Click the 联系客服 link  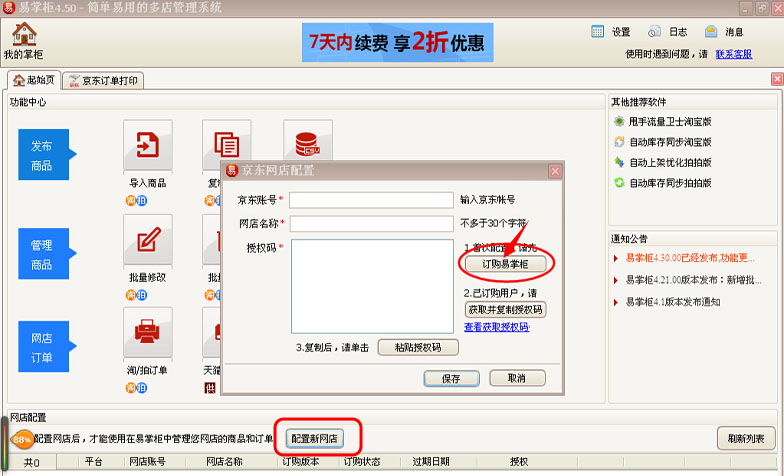coord(734,54)
